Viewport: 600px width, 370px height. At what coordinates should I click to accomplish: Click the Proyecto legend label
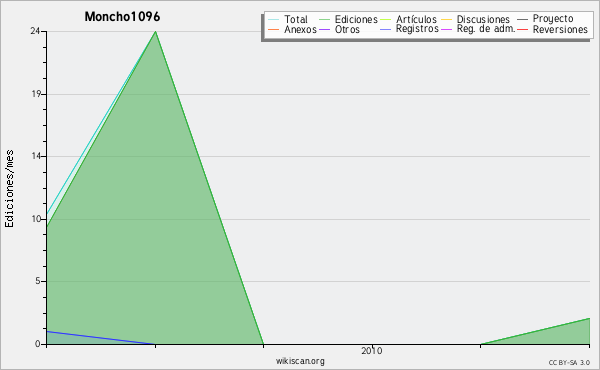(x=553, y=19)
